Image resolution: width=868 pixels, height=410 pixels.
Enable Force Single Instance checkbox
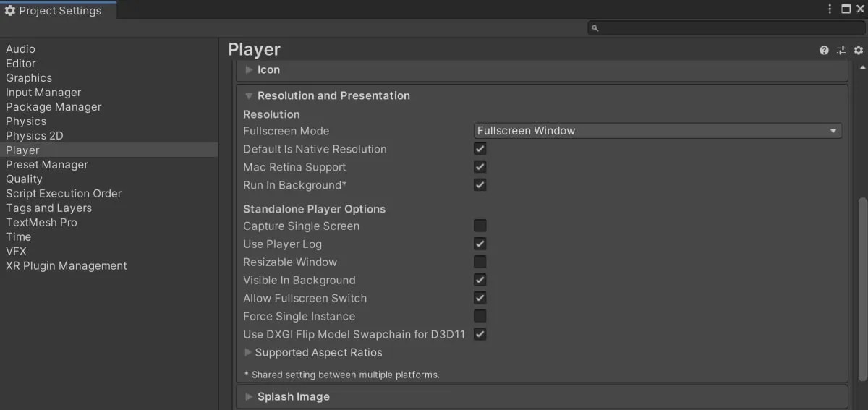[x=480, y=316]
